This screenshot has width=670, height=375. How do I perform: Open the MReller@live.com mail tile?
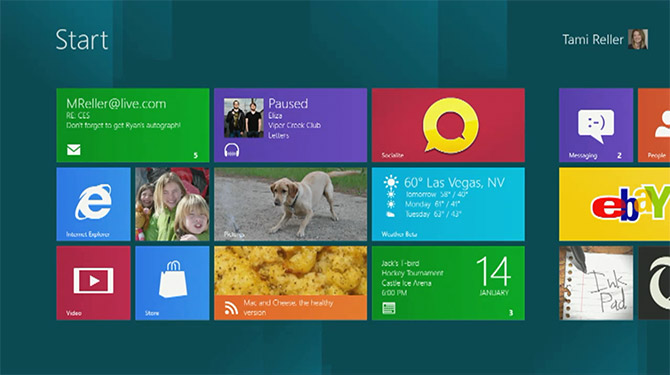[133, 125]
